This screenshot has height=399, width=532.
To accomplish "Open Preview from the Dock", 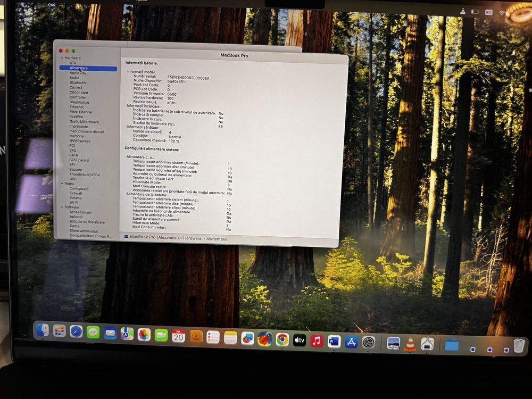I will (393, 343).
